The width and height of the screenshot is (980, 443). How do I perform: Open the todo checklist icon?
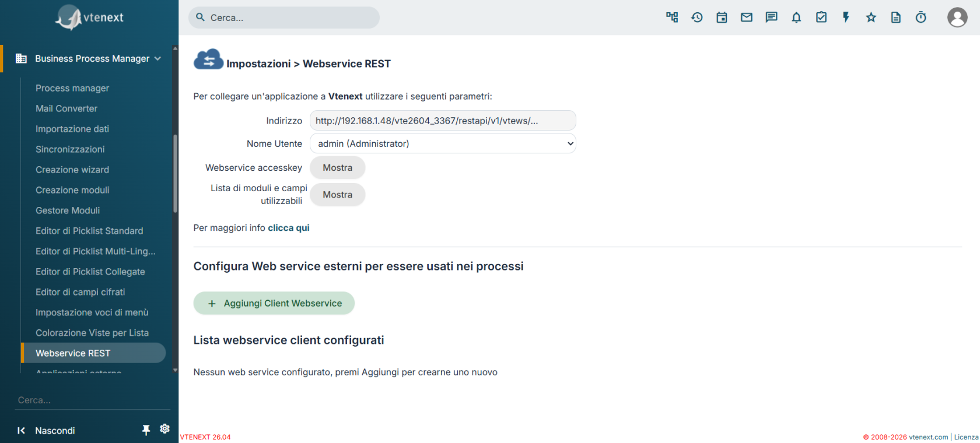821,17
